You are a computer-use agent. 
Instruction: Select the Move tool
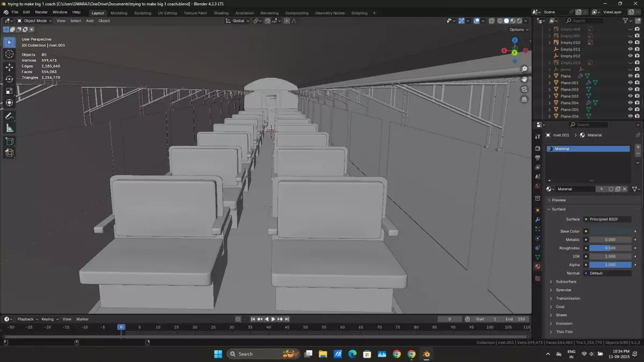(x=9, y=67)
